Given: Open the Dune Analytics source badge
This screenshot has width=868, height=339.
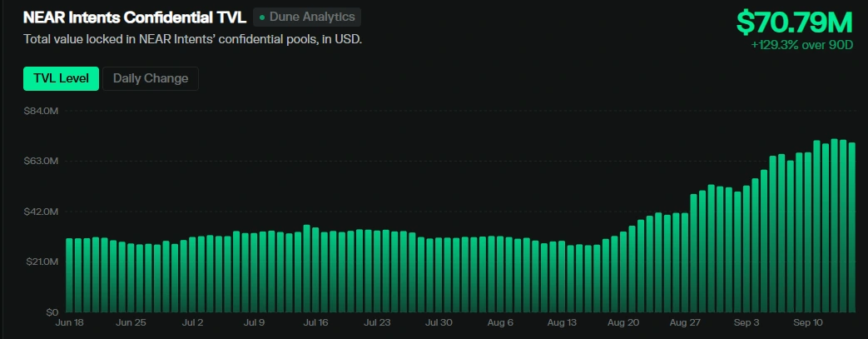Looking at the screenshot, I should point(307,17).
